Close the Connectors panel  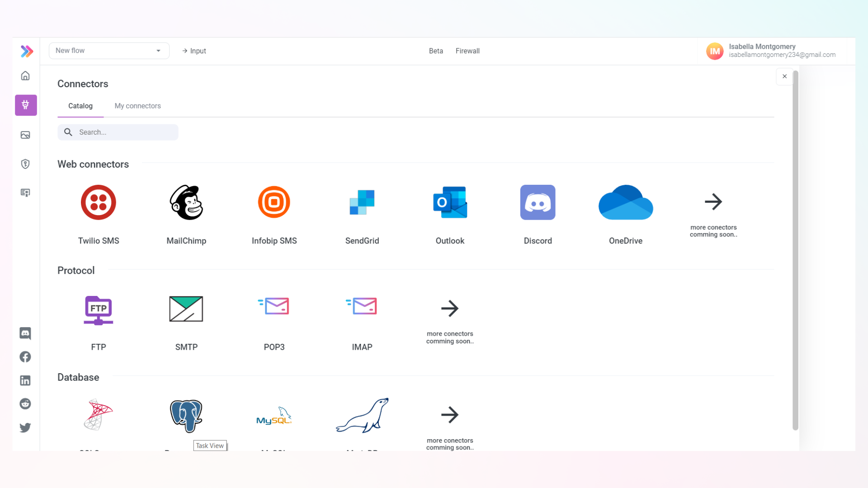[x=785, y=76]
